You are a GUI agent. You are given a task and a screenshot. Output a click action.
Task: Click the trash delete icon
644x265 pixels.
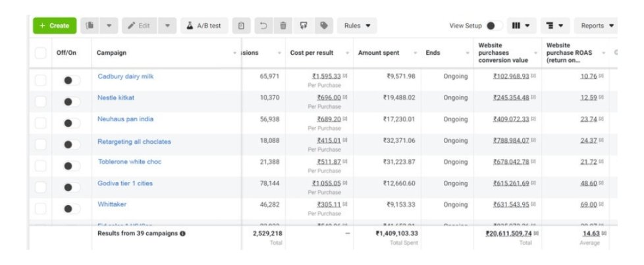[x=283, y=26]
